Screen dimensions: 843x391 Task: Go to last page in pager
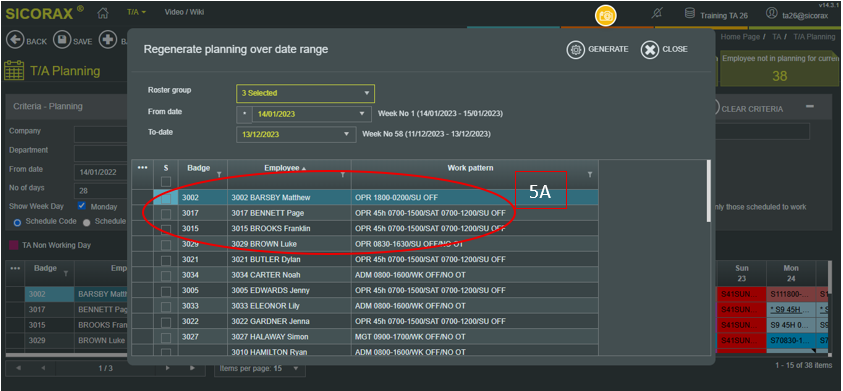pos(192,368)
